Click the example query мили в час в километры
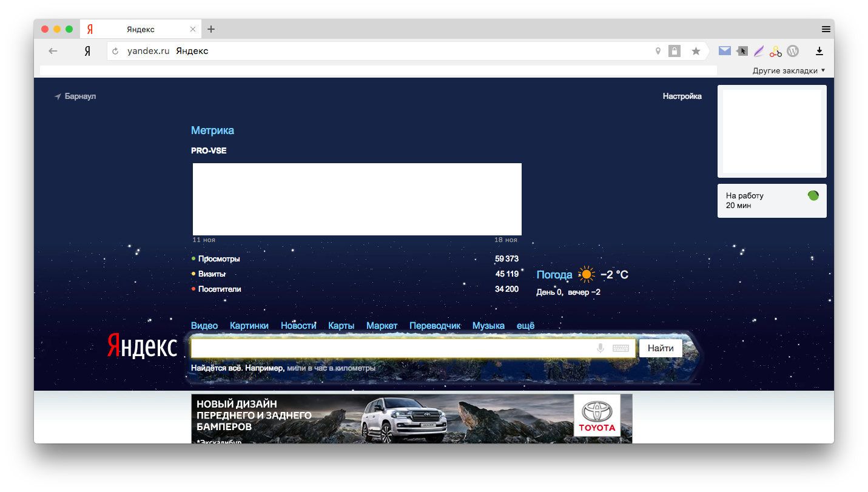Viewport: 868px width, 492px height. pyautogui.click(x=331, y=368)
